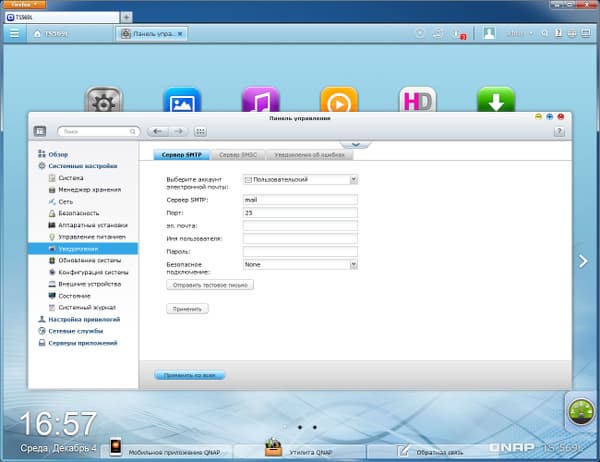Click the Имя пользователя input field
The width and height of the screenshot is (600, 462).
pos(300,239)
